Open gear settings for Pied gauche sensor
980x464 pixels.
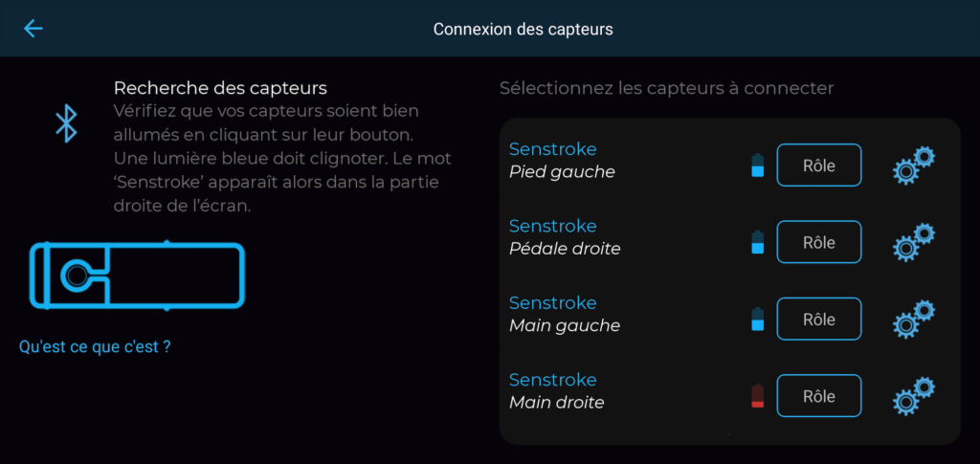tap(914, 165)
